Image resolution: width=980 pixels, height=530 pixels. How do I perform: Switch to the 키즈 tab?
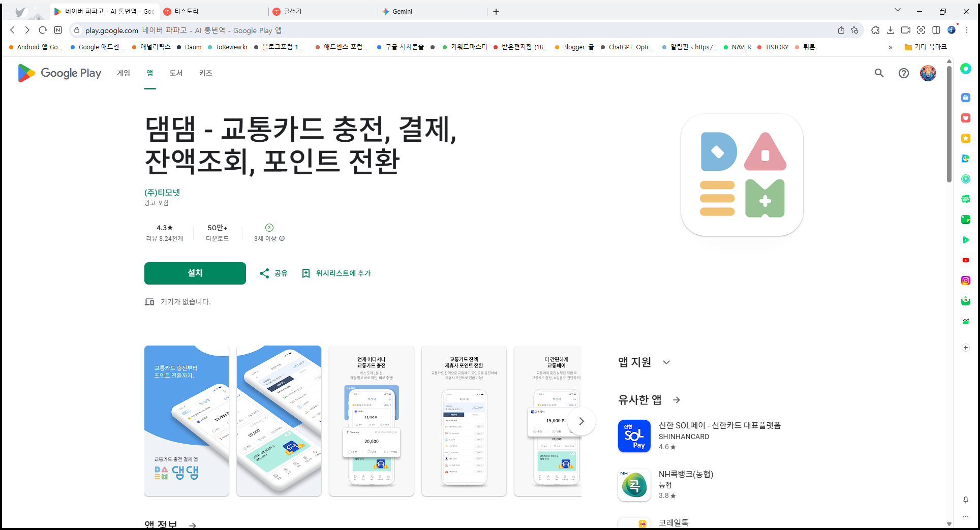205,73
